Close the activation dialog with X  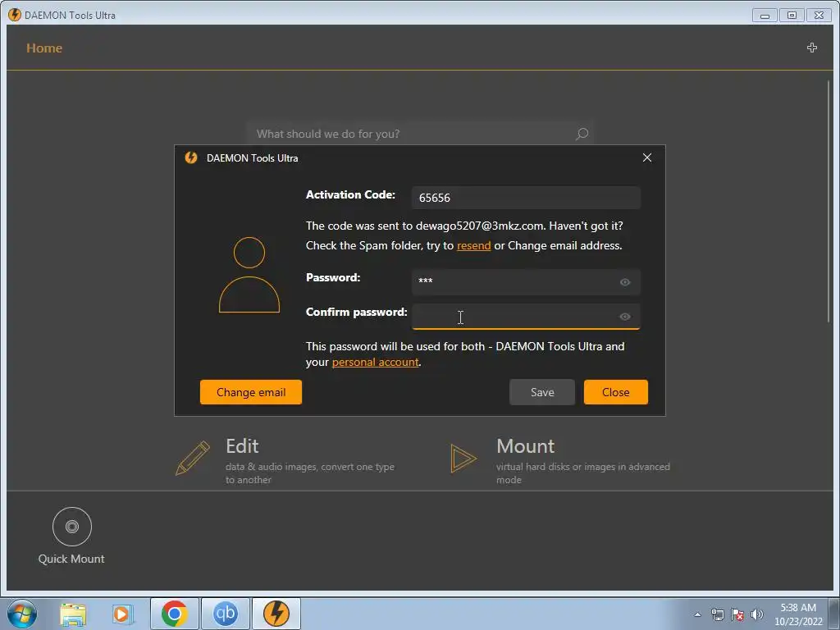tap(647, 157)
